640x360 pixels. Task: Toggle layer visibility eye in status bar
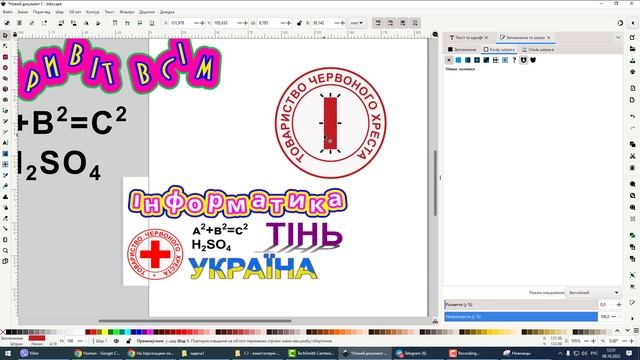point(117,341)
